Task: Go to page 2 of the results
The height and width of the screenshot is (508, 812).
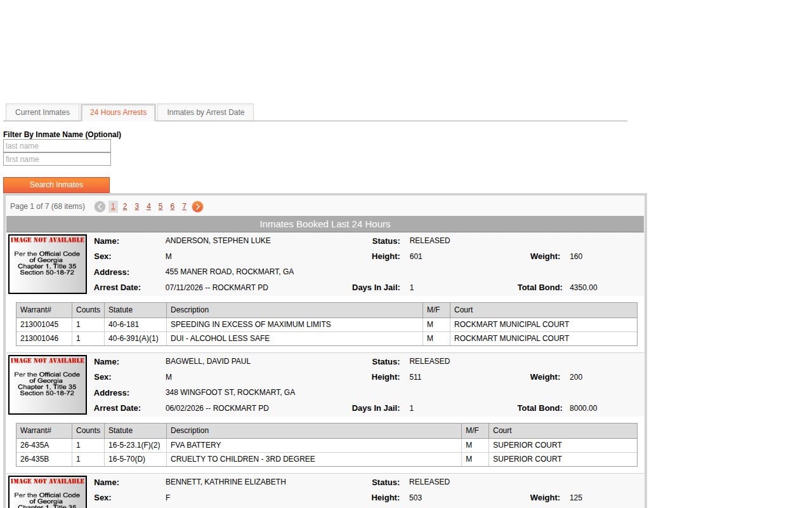Action: pos(125,206)
